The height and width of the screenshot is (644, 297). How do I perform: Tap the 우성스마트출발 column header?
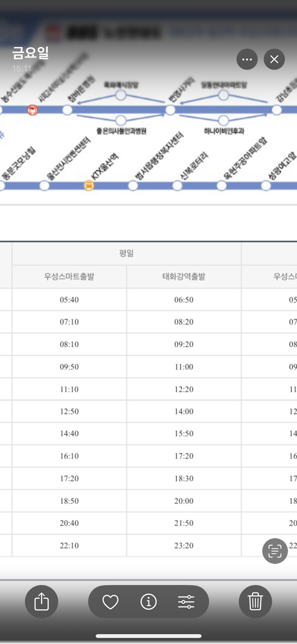69,276
